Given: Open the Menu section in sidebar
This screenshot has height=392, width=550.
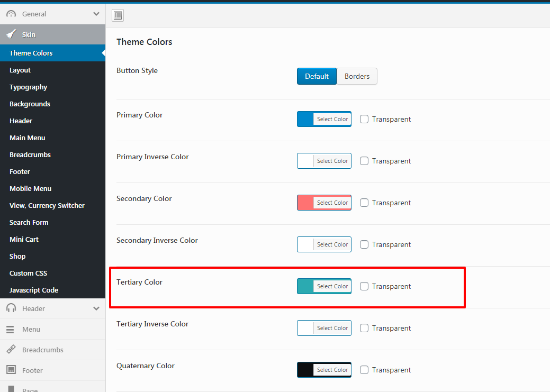Looking at the screenshot, I should click(52, 329).
